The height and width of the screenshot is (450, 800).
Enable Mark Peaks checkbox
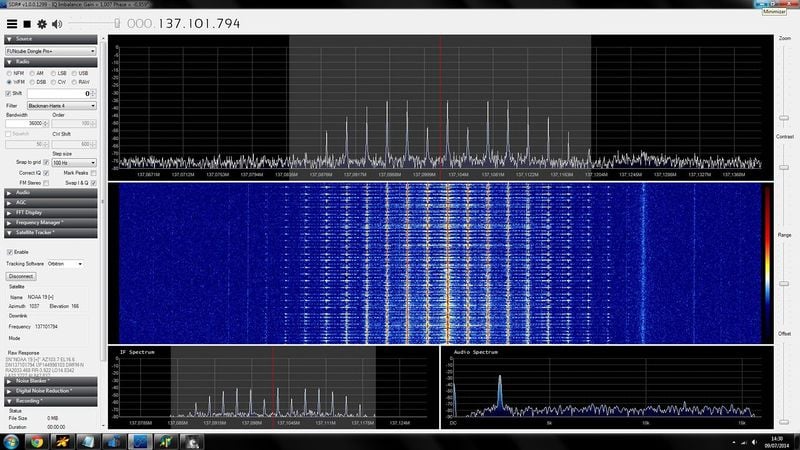pos(93,173)
